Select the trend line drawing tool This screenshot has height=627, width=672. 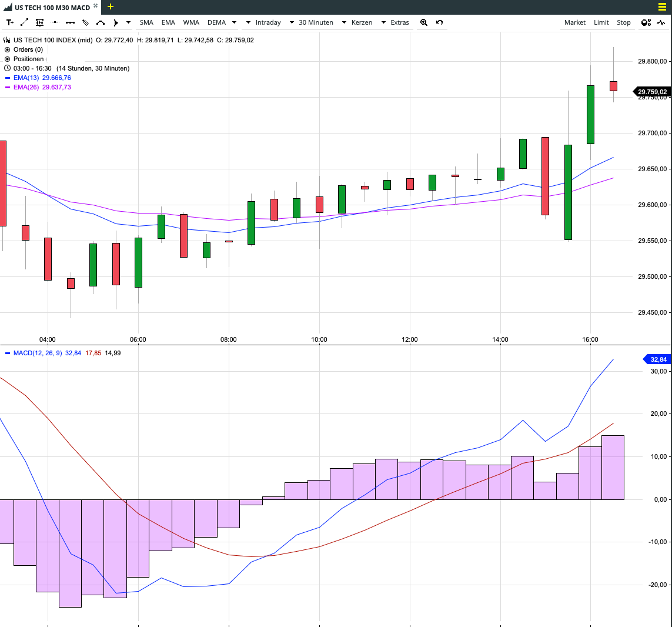pyautogui.click(x=25, y=22)
